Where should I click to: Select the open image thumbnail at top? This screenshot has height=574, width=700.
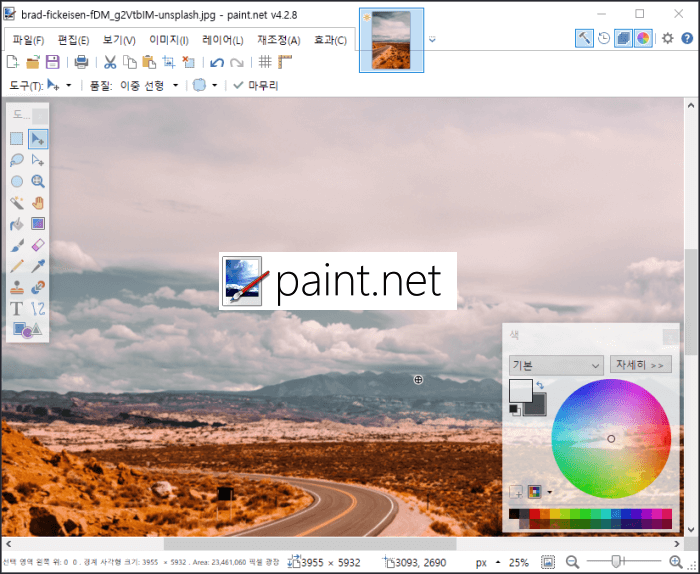[392, 40]
